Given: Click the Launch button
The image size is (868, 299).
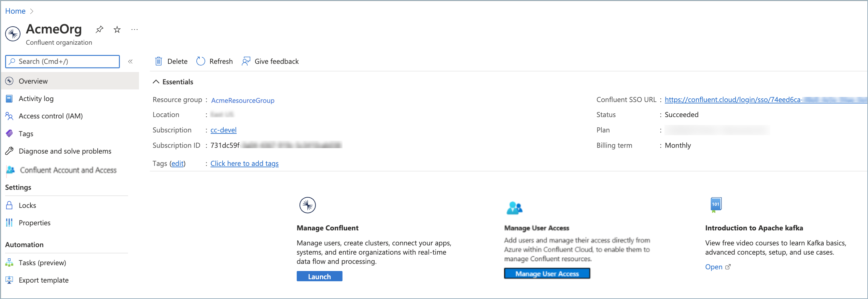Looking at the screenshot, I should [319, 276].
